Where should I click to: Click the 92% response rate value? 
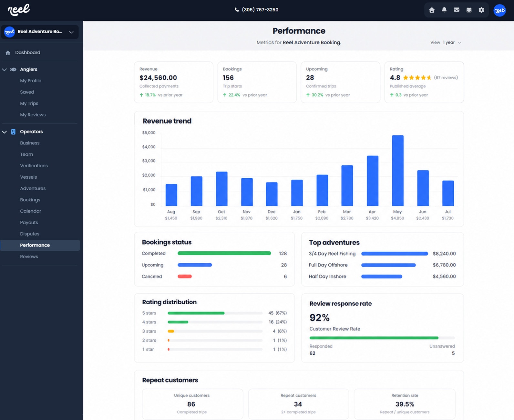[x=320, y=318]
